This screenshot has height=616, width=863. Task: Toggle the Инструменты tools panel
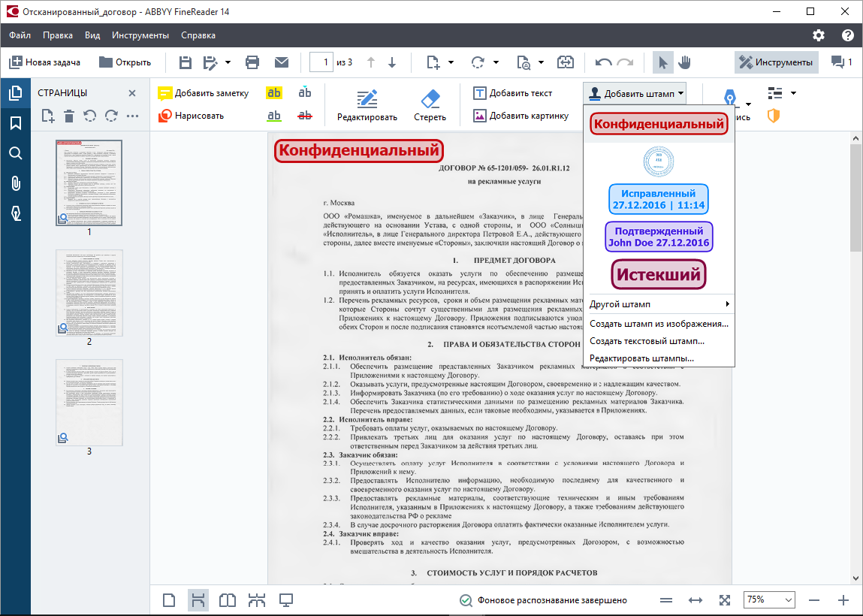(776, 62)
